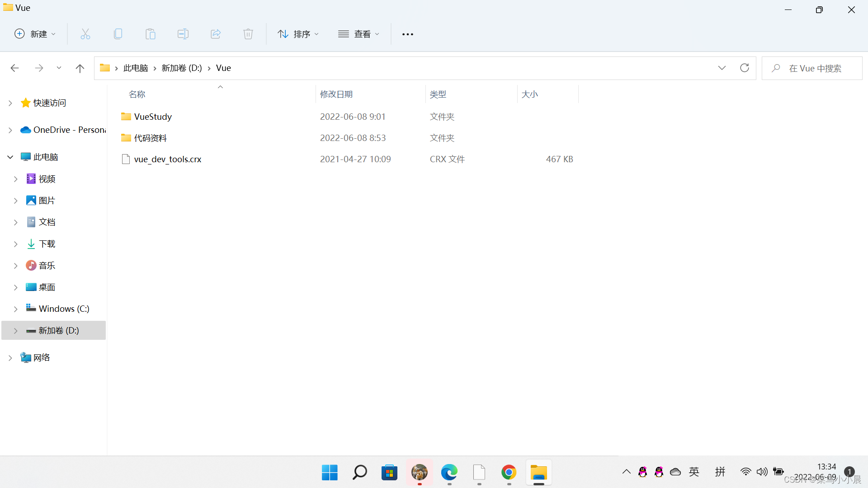Image resolution: width=868 pixels, height=488 pixels.
Task: Open the Windows Start menu
Action: (x=330, y=473)
